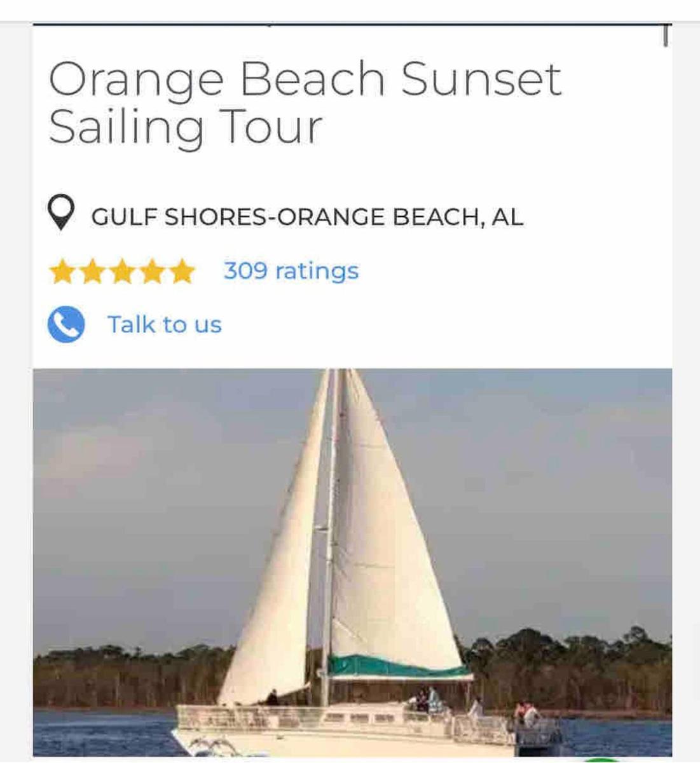
Task: Open the sailboat tour photo
Action: 352,562
